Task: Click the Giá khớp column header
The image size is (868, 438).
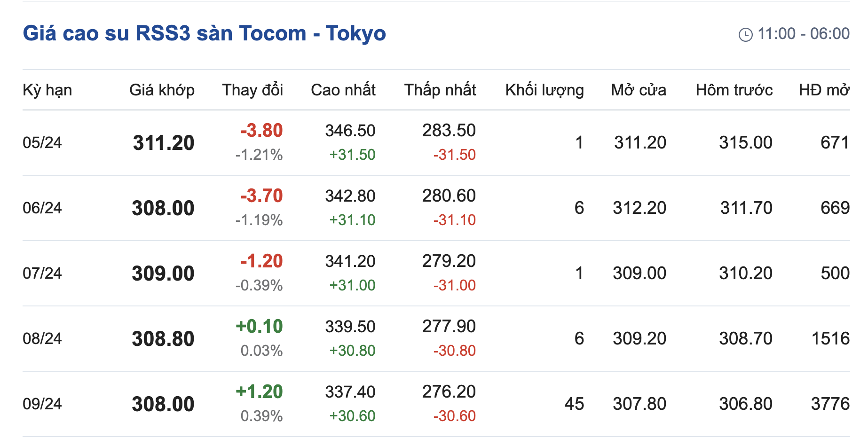Action: (162, 90)
